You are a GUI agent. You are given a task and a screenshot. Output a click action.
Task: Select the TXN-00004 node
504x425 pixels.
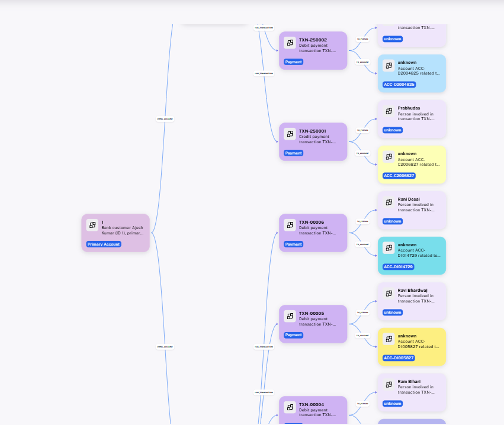point(313,409)
